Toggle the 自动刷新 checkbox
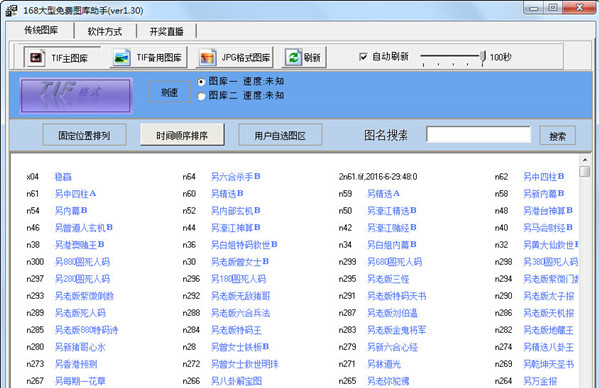 [363, 57]
